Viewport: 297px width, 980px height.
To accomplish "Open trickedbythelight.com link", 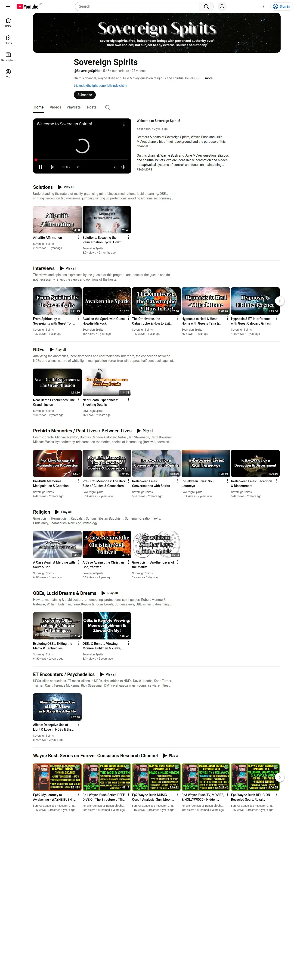I will tap(100, 86).
